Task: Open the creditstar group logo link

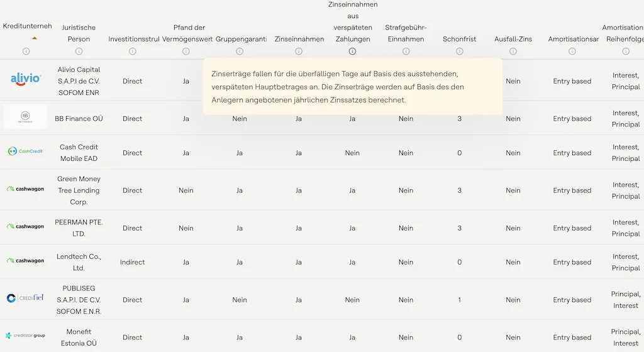Action: point(25,336)
